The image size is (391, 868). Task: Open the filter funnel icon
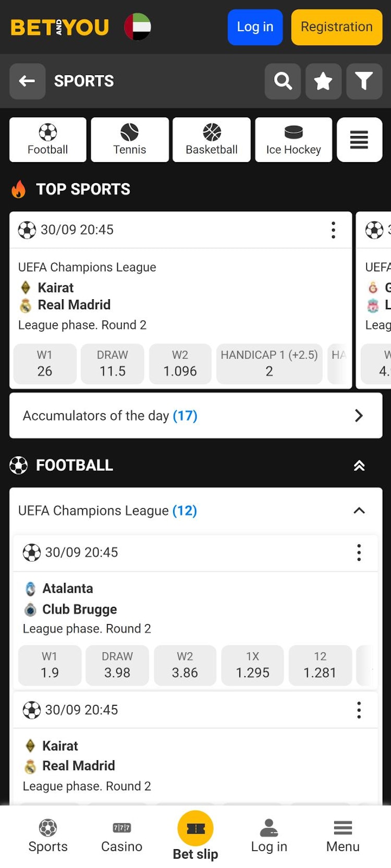pos(364,81)
